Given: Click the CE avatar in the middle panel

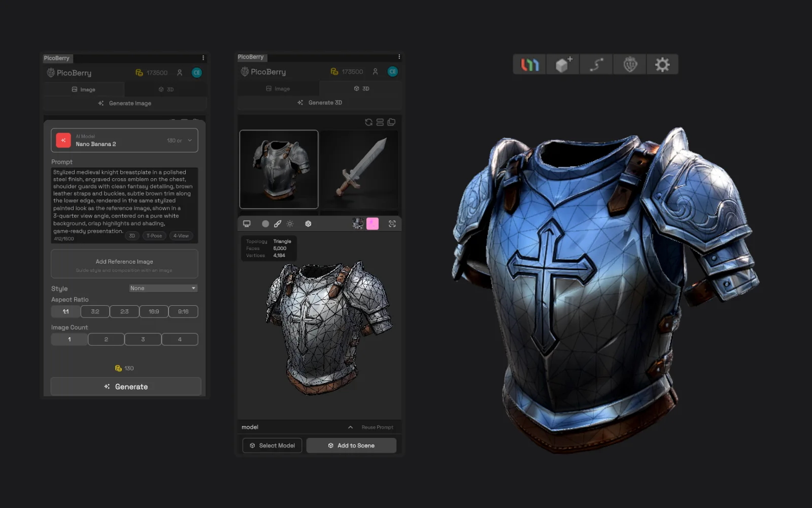Looking at the screenshot, I should point(393,72).
